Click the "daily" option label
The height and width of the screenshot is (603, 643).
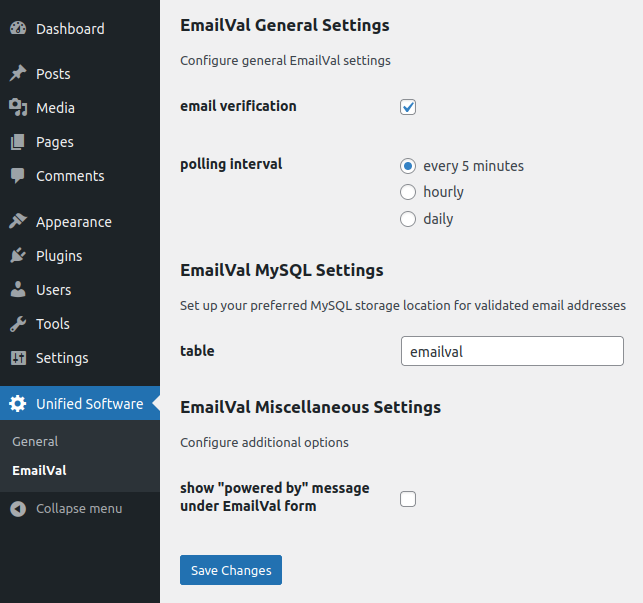tap(438, 219)
